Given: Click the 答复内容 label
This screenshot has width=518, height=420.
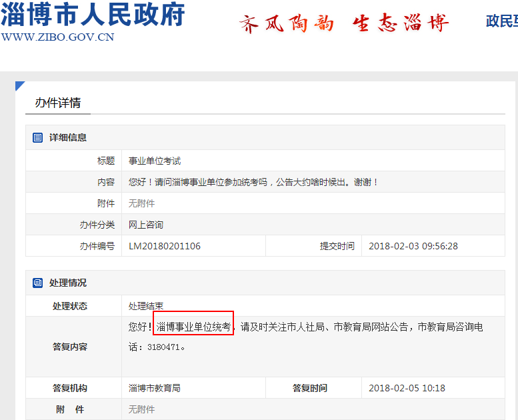Looking at the screenshot, I should coord(70,347).
